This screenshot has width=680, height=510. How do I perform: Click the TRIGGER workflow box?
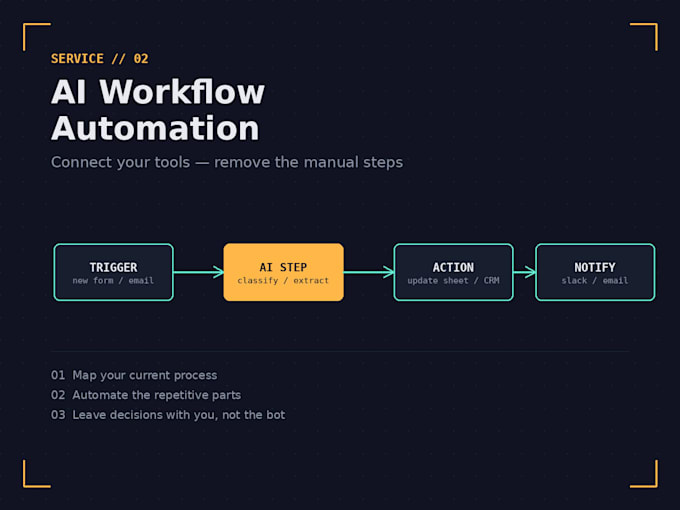point(114,272)
